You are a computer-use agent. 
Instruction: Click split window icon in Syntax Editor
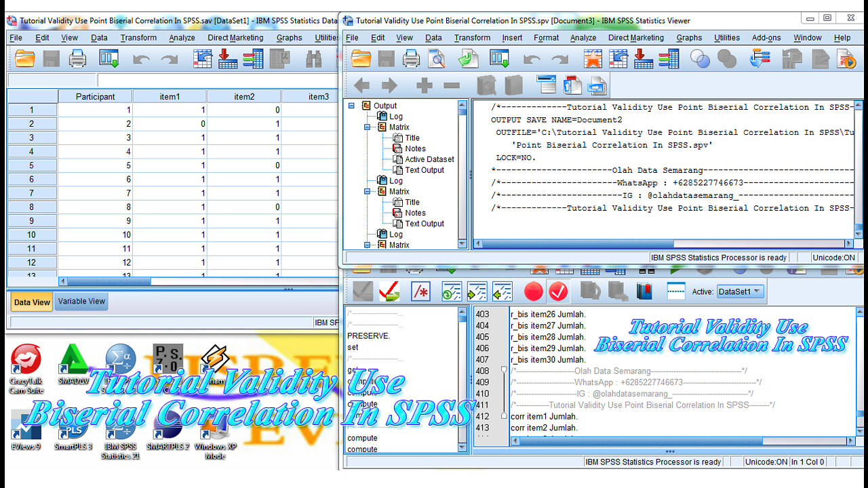click(676, 292)
